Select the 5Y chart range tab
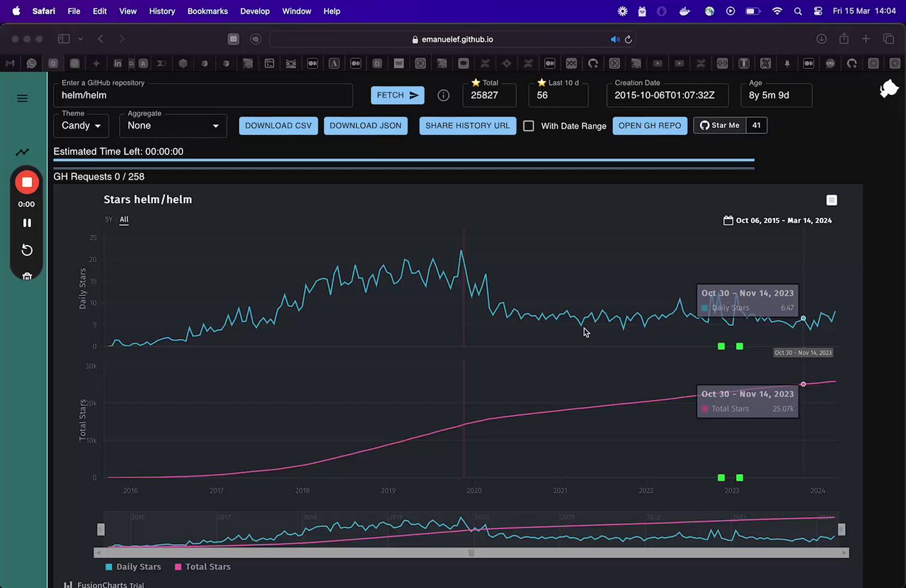 (x=109, y=220)
